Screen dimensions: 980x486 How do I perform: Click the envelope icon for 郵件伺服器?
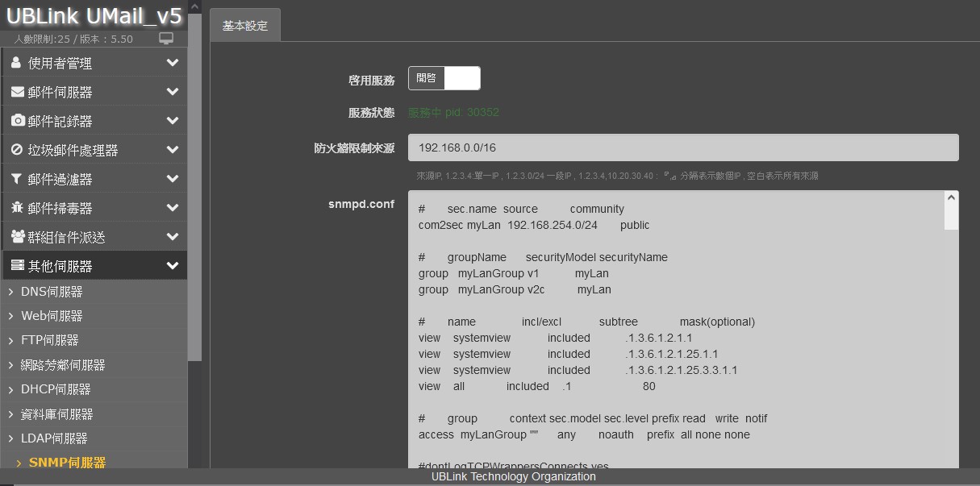(17, 92)
